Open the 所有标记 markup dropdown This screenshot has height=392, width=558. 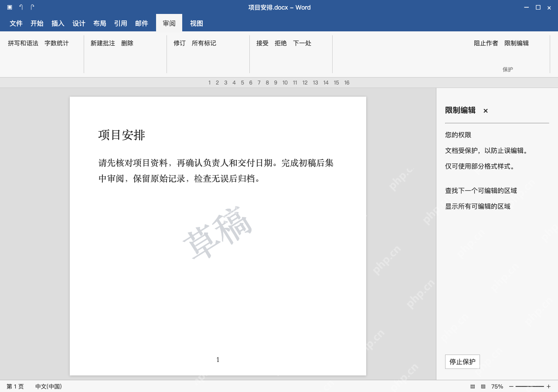pos(204,43)
